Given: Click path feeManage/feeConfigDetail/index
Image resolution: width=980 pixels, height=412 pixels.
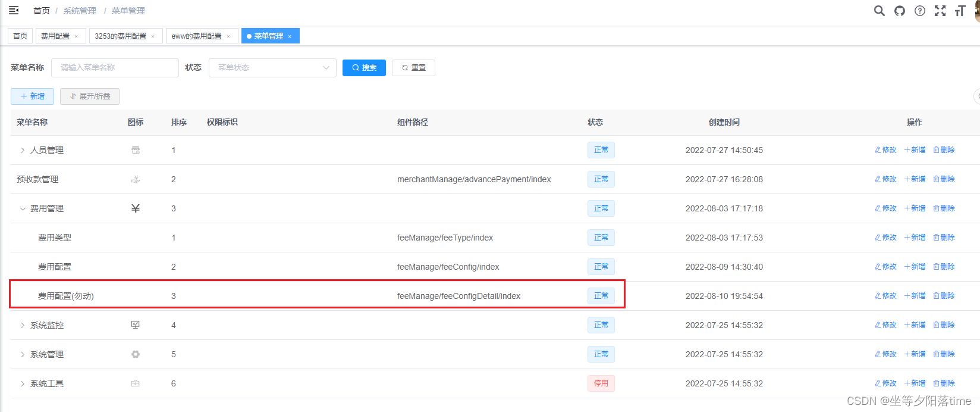Looking at the screenshot, I should coord(458,296).
